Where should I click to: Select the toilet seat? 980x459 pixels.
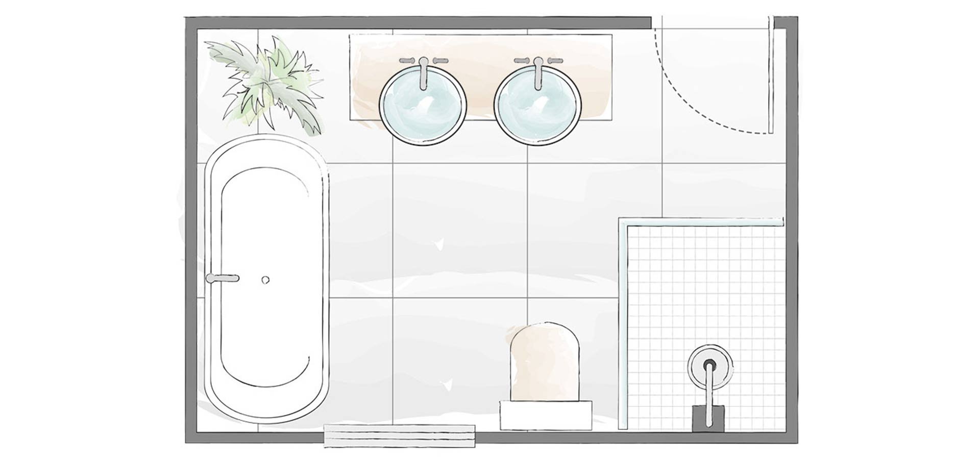click(x=545, y=361)
